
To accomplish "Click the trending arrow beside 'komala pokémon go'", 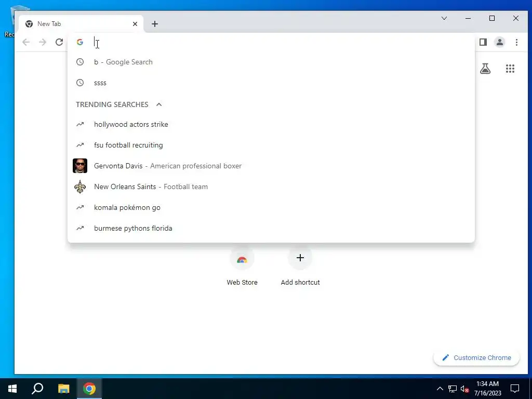I will (x=80, y=207).
